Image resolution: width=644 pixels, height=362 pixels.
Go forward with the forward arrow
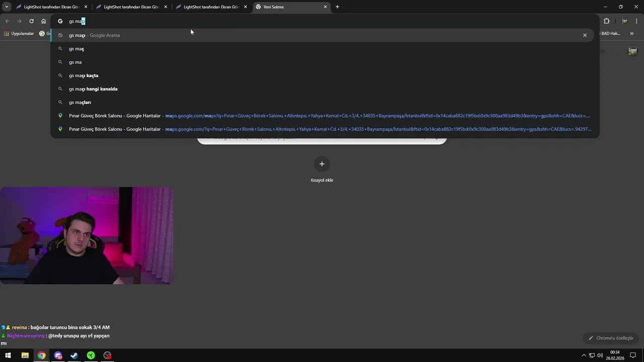(x=19, y=21)
